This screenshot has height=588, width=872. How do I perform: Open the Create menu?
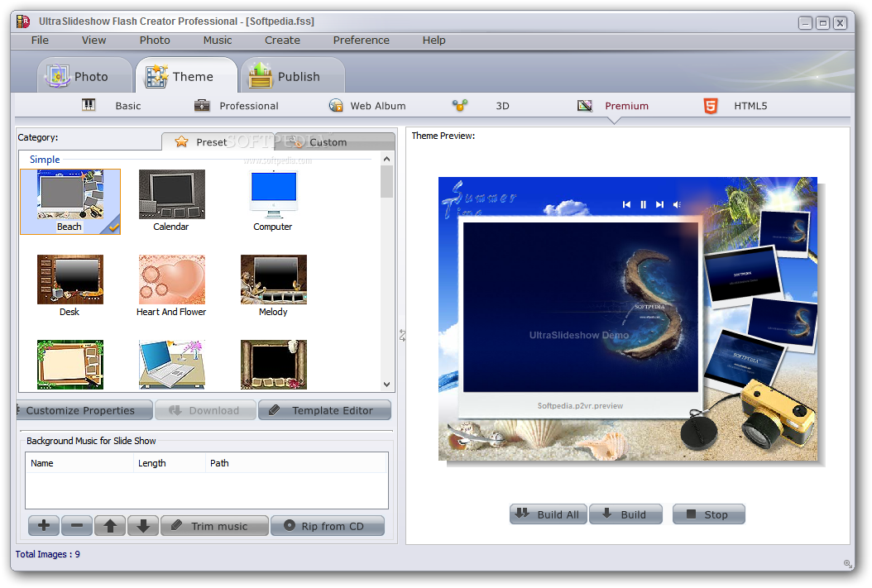(282, 40)
